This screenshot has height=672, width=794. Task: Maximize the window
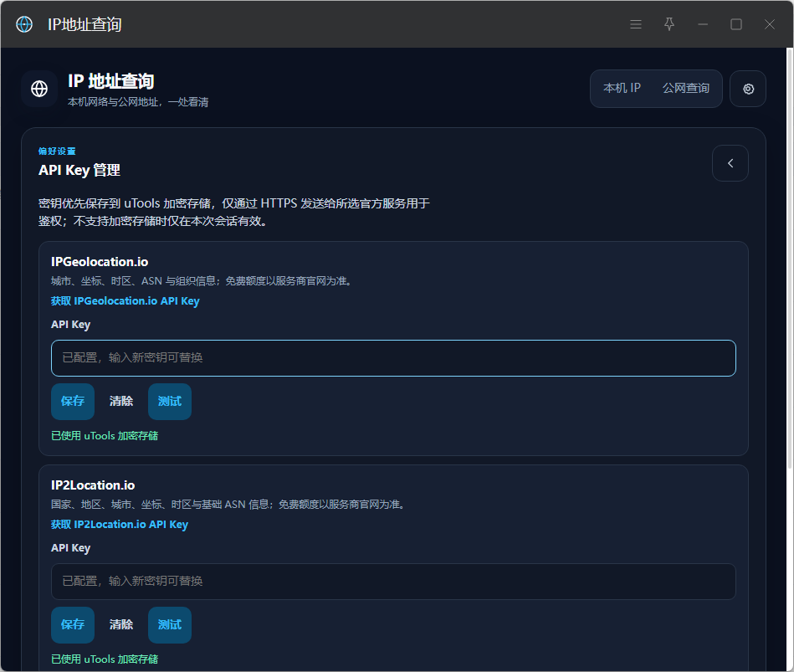[735, 24]
